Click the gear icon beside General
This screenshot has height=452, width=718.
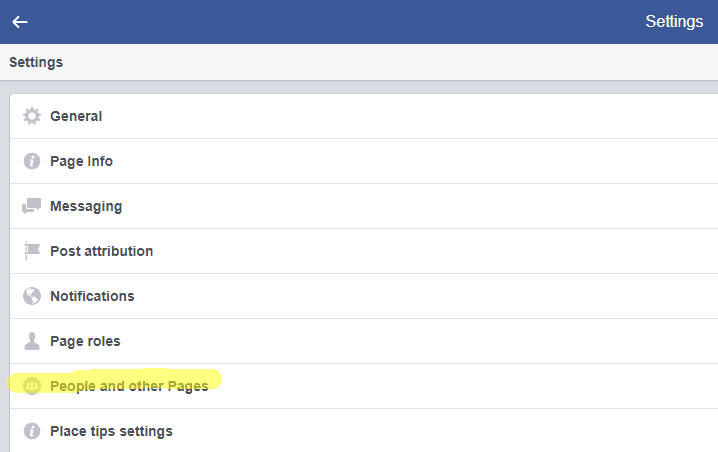click(x=32, y=116)
